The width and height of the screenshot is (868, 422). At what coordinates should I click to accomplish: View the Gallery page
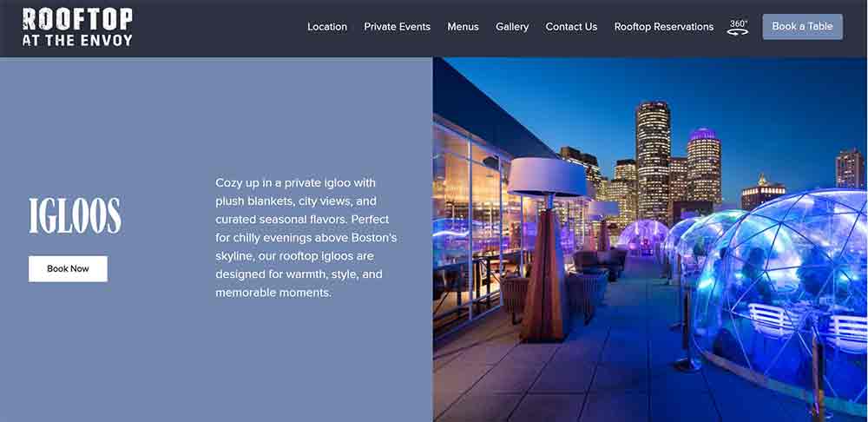point(512,27)
